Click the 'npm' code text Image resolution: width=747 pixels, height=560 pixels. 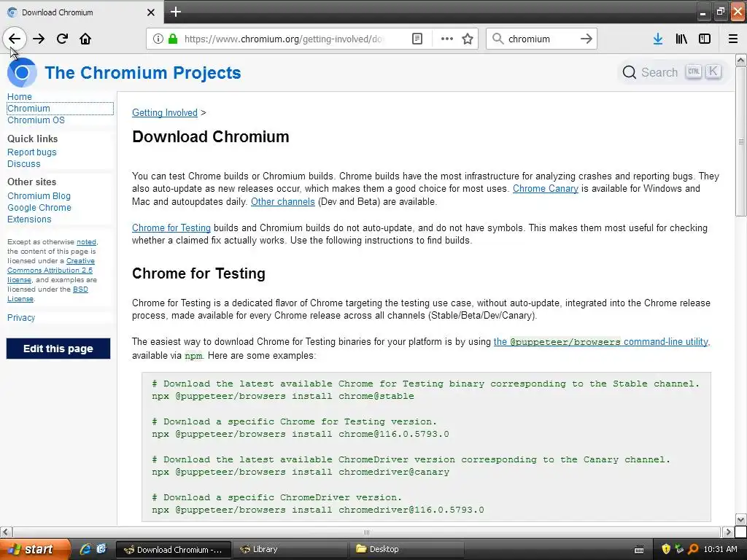[193, 356]
